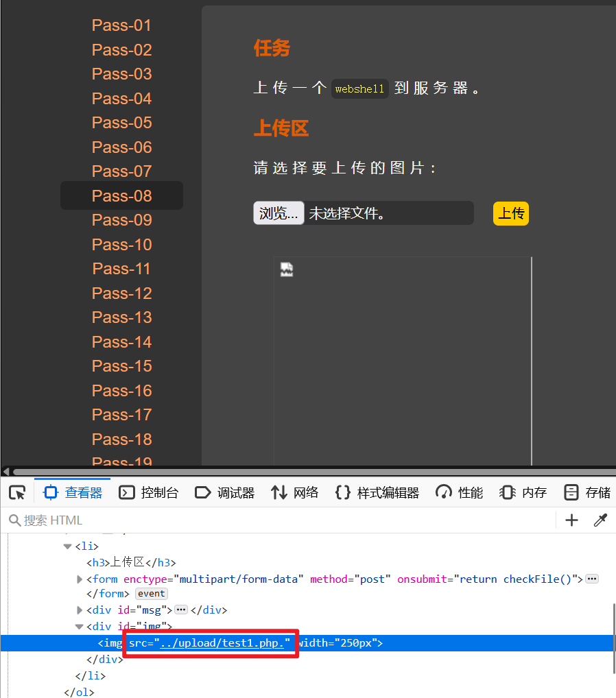Navigate to Pass-16
616x698 pixels.
[121, 390]
